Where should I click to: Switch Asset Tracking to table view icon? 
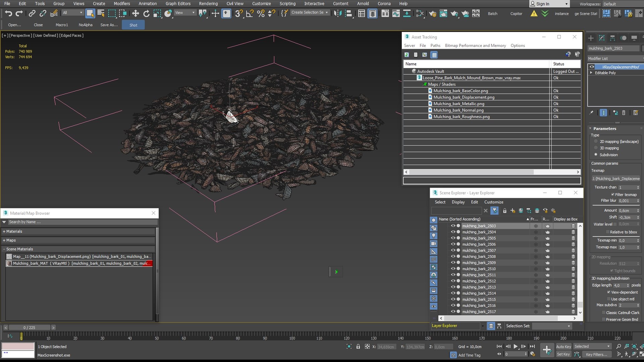[x=434, y=55]
